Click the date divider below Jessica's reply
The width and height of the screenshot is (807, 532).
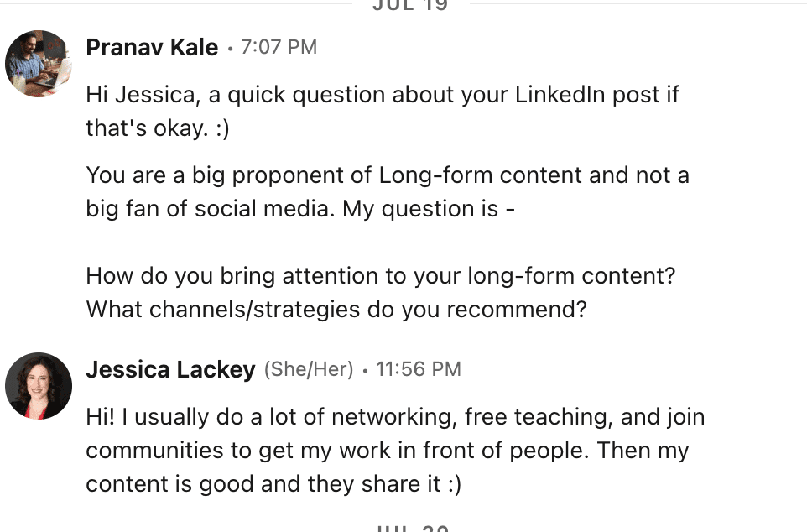(x=413, y=529)
